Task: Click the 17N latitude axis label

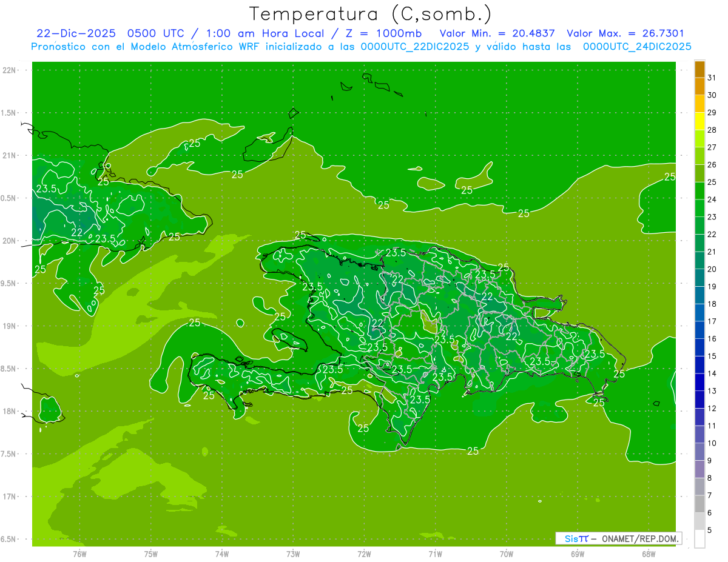Action: [9, 497]
